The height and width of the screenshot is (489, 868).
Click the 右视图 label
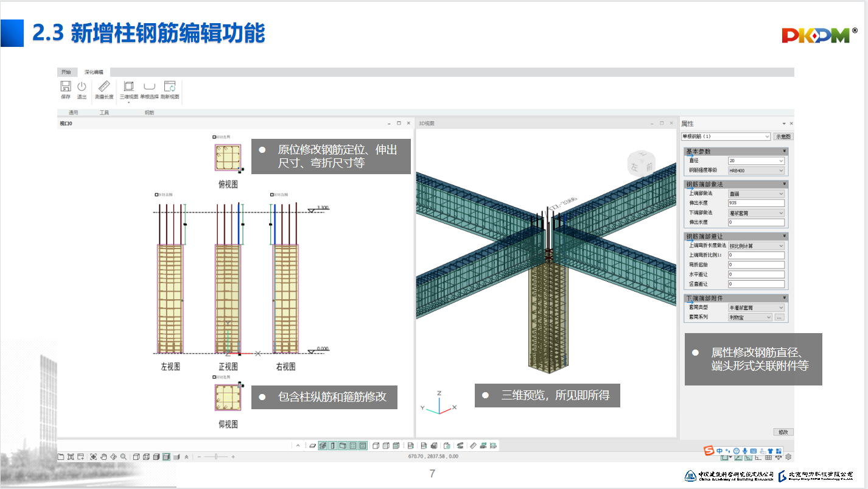pyautogui.click(x=285, y=367)
